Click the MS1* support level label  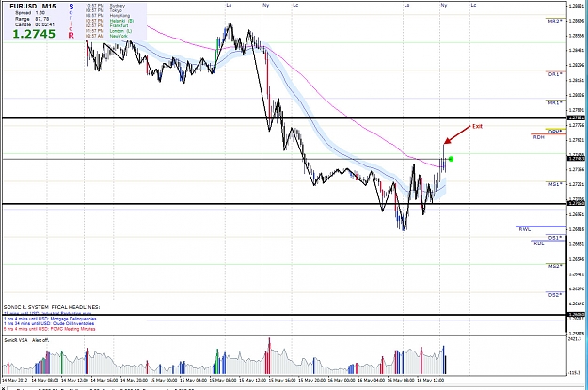(555, 184)
